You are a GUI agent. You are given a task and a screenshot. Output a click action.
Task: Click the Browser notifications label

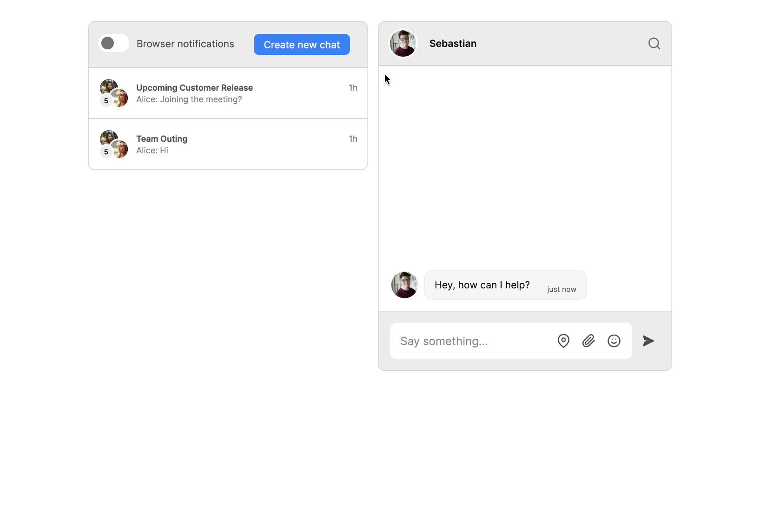(x=185, y=44)
